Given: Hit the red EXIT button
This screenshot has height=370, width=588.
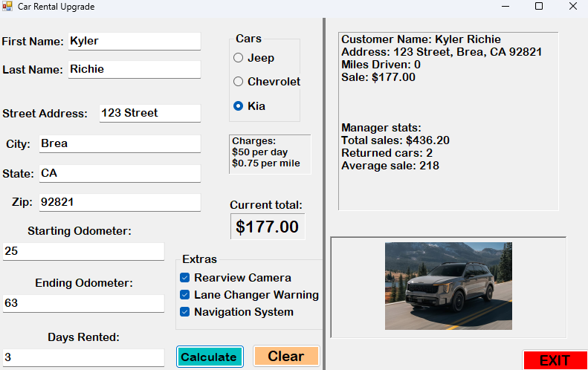Looking at the screenshot, I should coord(554,361).
